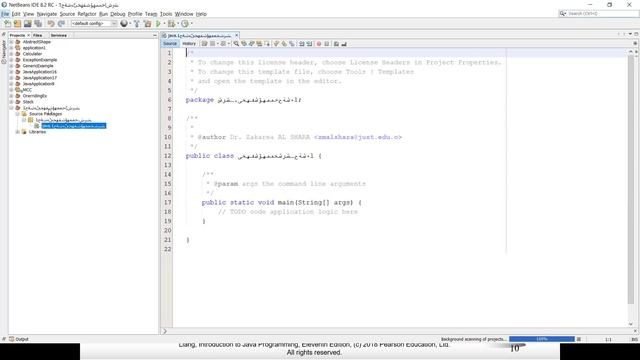This screenshot has width=640, height=360.
Task: Select the OverridingEx project
Action: coord(35,96)
